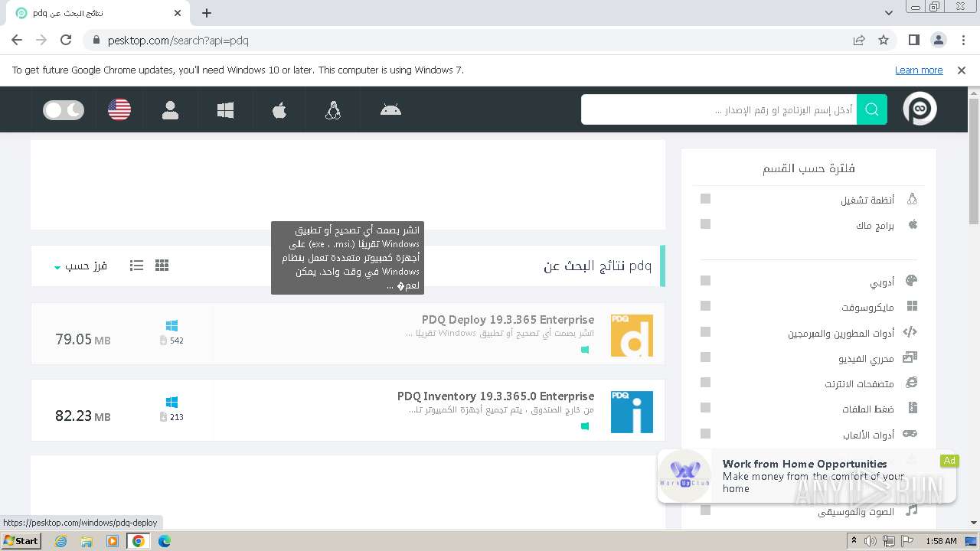Toggle the dark mode switch

click(64, 110)
